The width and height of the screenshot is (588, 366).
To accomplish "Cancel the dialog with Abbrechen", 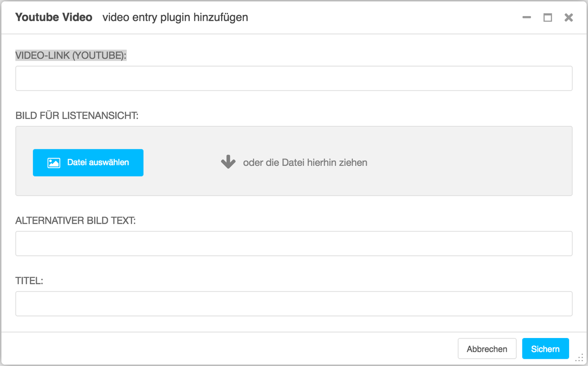I will pos(487,349).
